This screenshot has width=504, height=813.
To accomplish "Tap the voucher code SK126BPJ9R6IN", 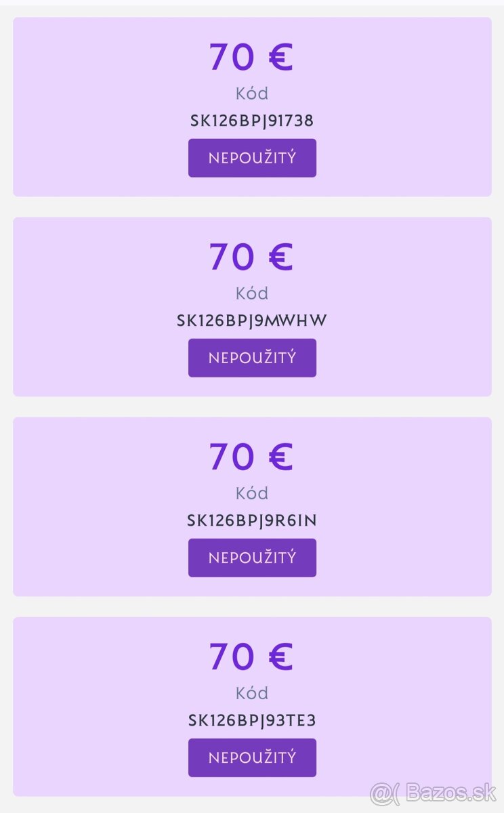I will click(252, 520).
